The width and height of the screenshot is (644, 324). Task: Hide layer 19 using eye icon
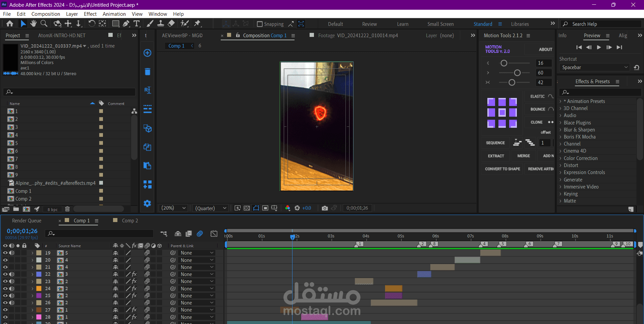click(5, 253)
